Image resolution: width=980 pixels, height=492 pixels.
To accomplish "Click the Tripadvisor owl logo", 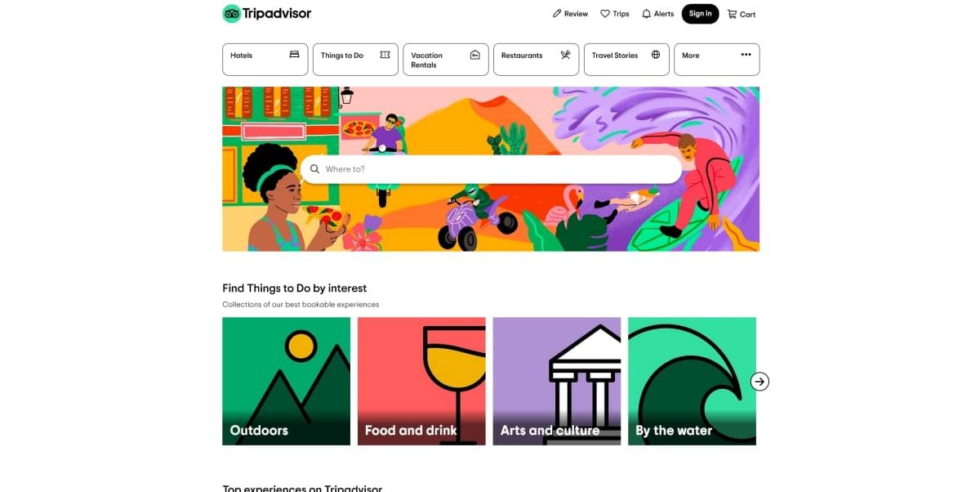I will pos(232,13).
